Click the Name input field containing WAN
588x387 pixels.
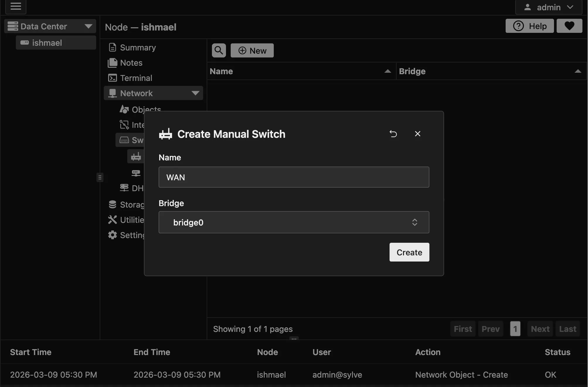[x=294, y=177]
